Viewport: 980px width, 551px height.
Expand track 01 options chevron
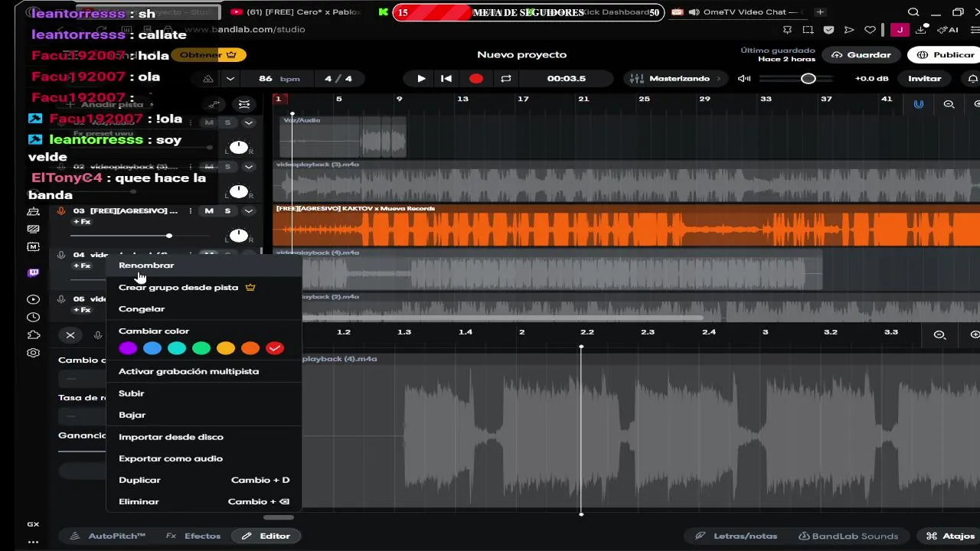click(x=248, y=123)
